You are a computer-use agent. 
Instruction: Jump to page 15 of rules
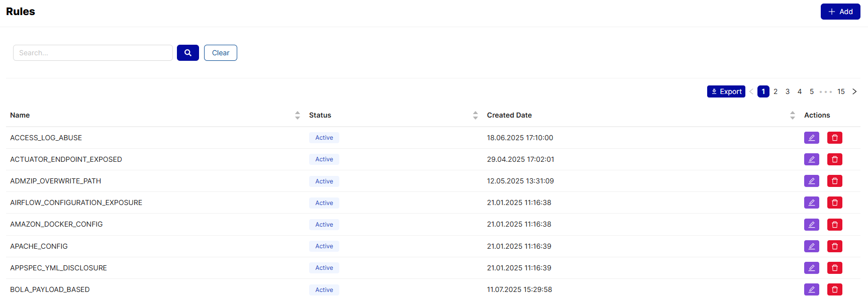pos(841,91)
